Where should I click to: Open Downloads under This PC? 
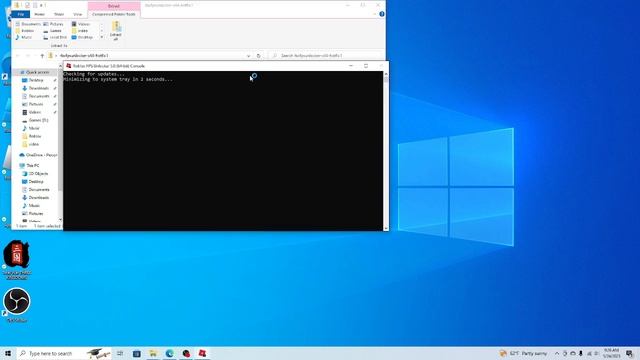click(x=39, y=198)
